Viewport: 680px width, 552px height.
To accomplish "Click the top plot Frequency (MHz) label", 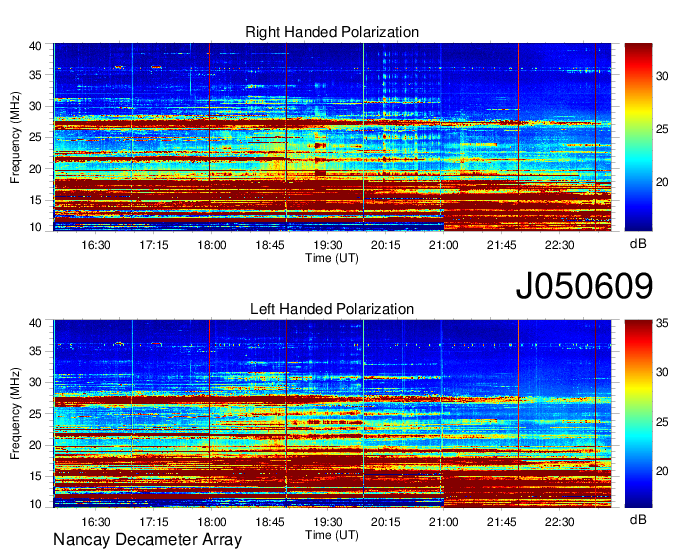I will tap(15, 137).
